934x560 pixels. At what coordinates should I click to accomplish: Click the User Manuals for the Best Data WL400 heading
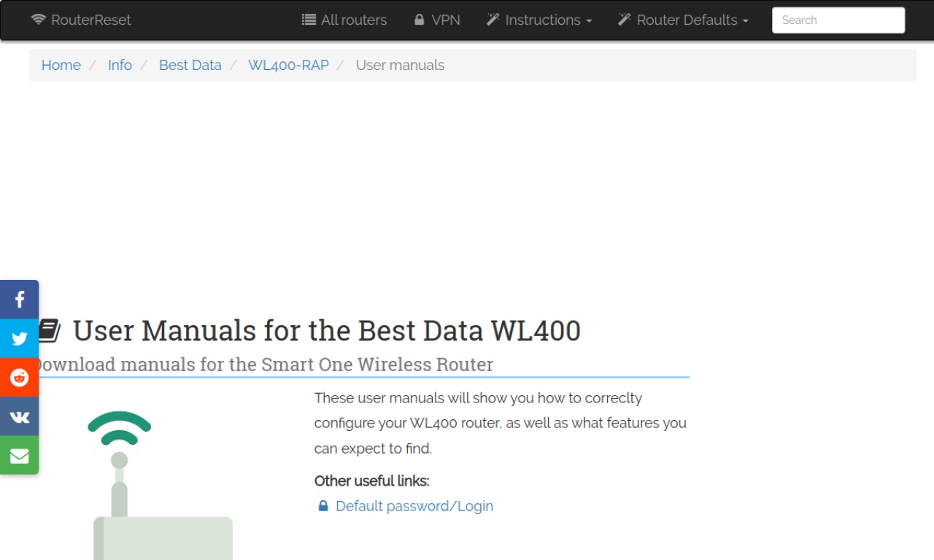click(327, 330)
